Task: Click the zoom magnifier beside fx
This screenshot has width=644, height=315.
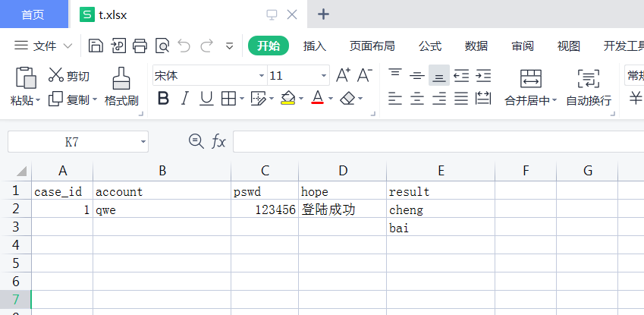Action: pyautogui.click(x=196, y=141)
